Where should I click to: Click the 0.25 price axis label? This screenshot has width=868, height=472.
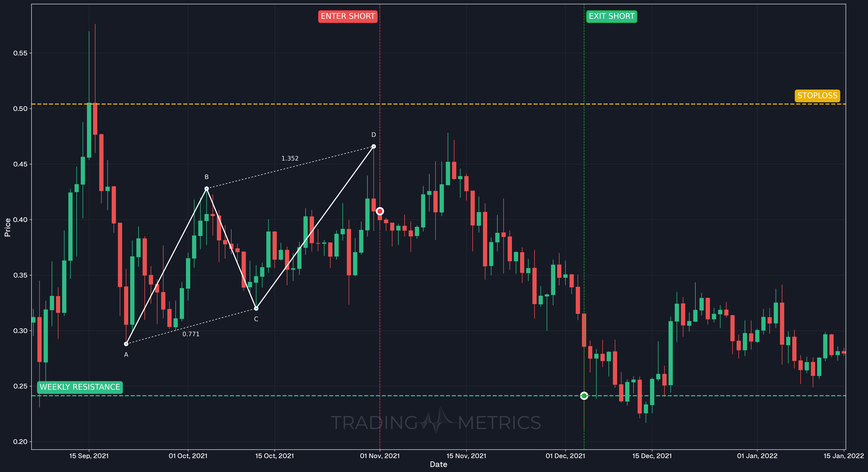[x=20, y=386]
